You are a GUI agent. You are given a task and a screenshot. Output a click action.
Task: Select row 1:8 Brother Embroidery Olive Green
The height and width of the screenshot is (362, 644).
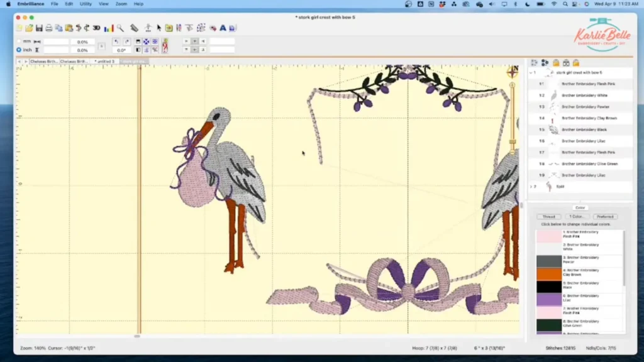580,164
